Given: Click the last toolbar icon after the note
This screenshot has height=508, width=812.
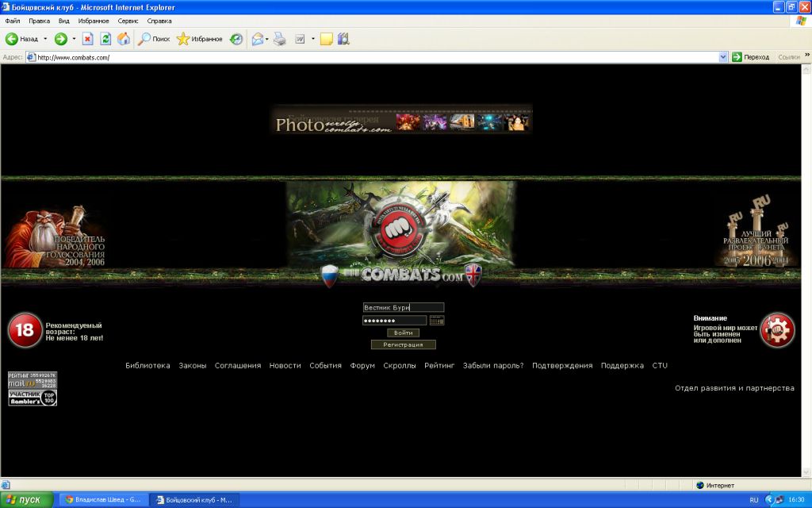Looking at the screenshot, I should pos(343,39).
